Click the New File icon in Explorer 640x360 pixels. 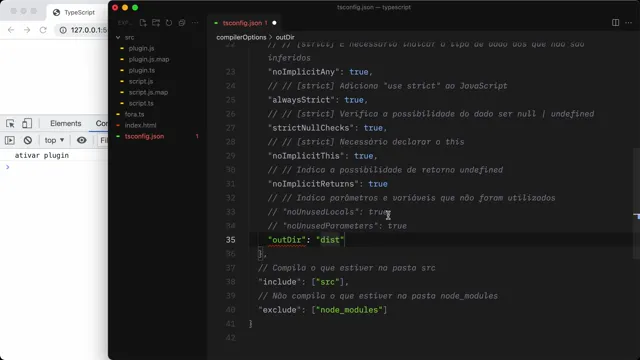click(143, 23)
